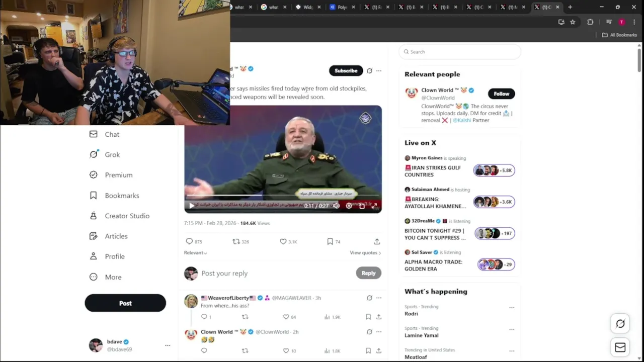The width and height of the screenshot is (644, 362).
Task: Bookmark Clown World's emoji reply
Action: [368, 351]
